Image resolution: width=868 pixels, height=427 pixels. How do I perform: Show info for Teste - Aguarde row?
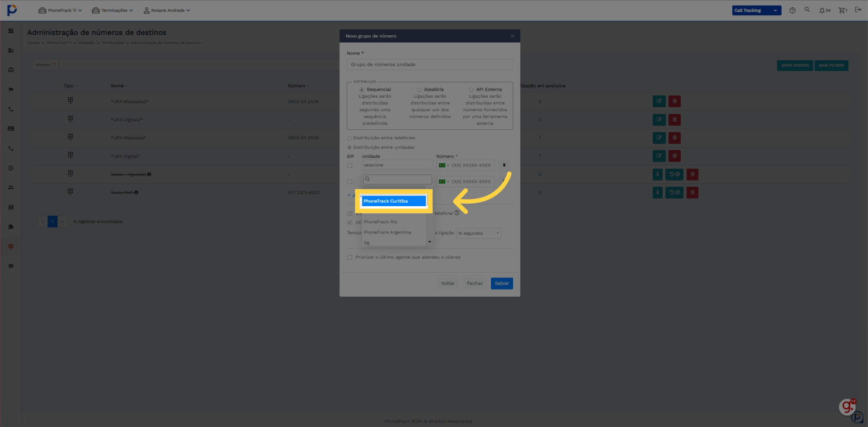coord(658,174)
